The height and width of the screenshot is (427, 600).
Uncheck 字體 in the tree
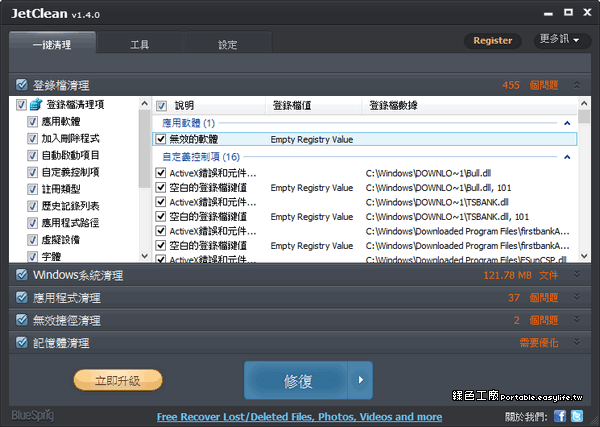coord(33,256)
